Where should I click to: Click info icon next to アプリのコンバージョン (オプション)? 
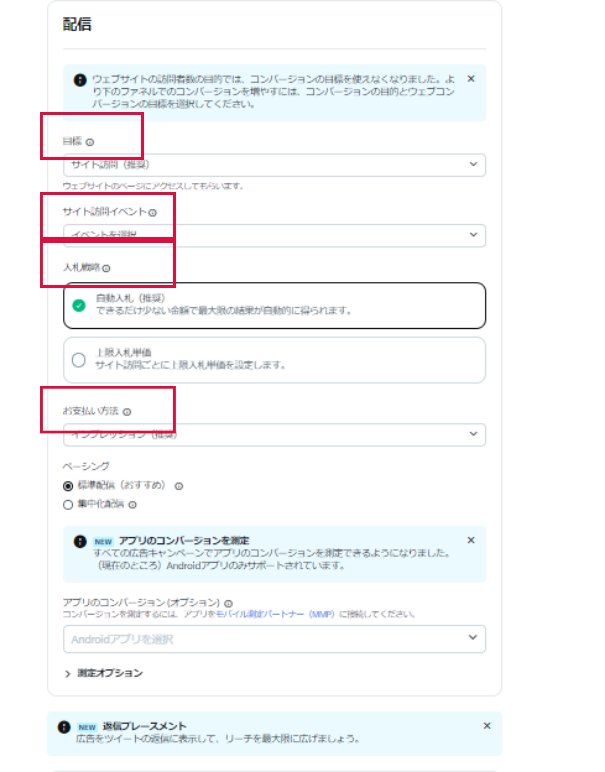228,603
